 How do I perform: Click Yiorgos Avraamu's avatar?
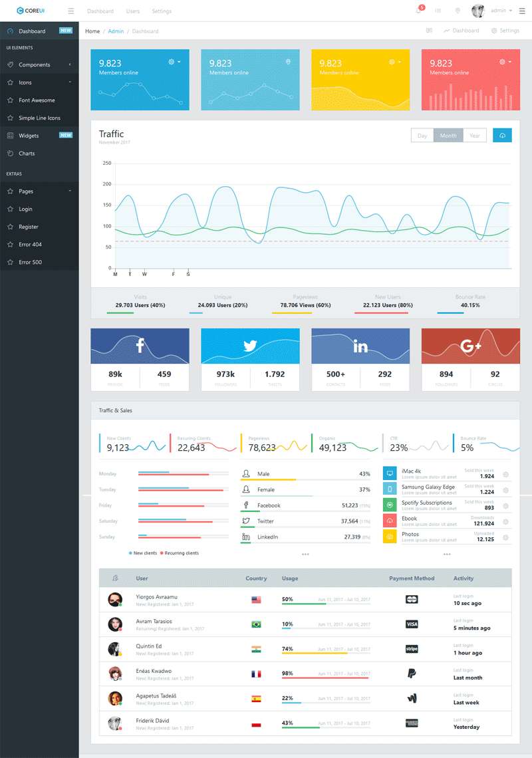tap(115, 600)
